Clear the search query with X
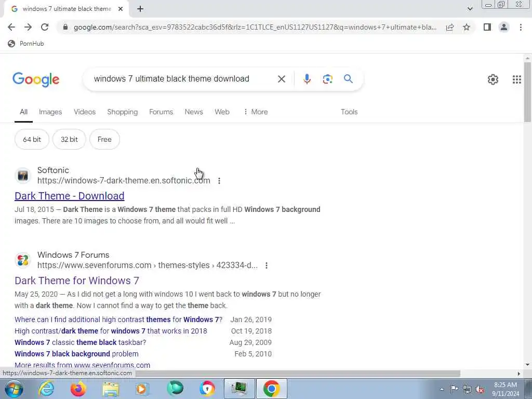532x399 pixels. (281, 79)
